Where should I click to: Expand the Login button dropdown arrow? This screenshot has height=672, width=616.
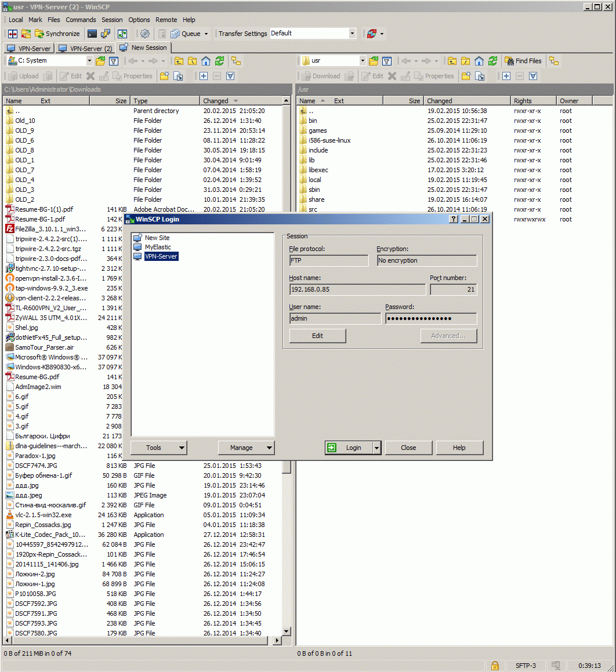pyautogui.click(x=377, y=448)
